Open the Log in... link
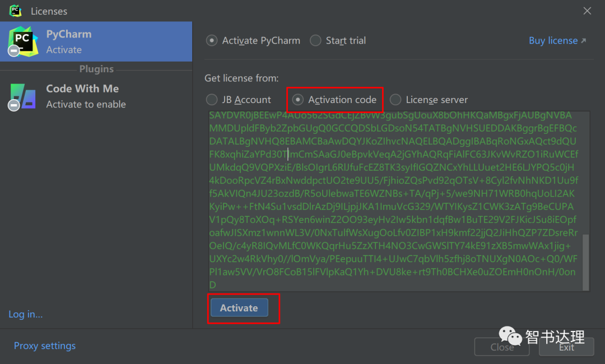This screenshot has height=364, width=605. [25, 314]
